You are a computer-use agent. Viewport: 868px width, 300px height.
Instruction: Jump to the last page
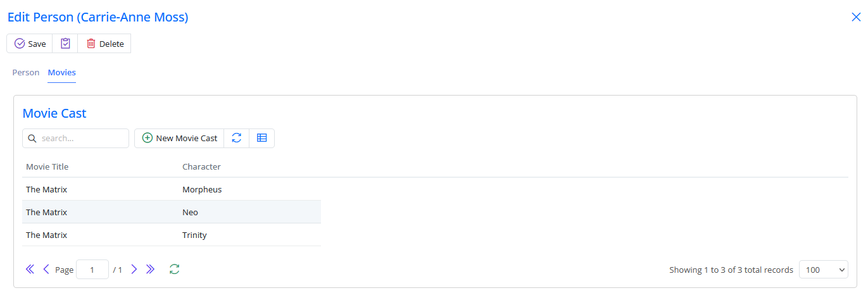point(150,270)
